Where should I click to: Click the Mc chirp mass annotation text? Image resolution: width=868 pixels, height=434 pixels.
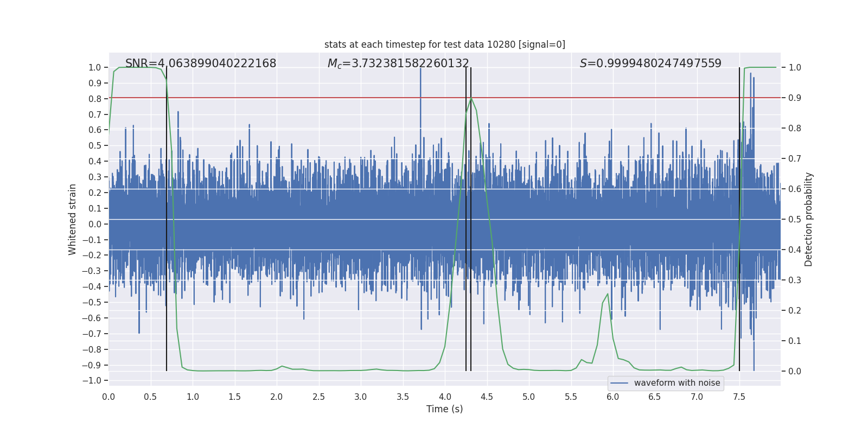pyautogui.click(x=398, y=63)
